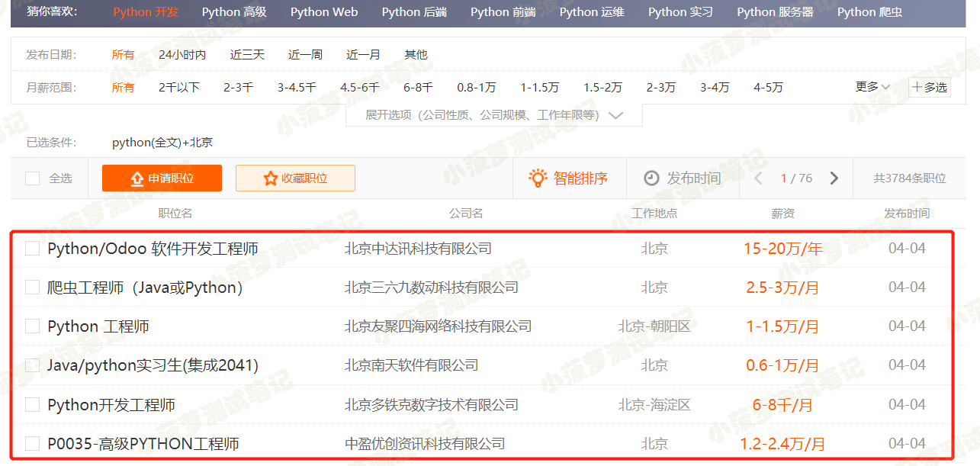Open Python开发工程师 job posting
The width and height of the screenshot is (980, 466).
tap(111, 404)
